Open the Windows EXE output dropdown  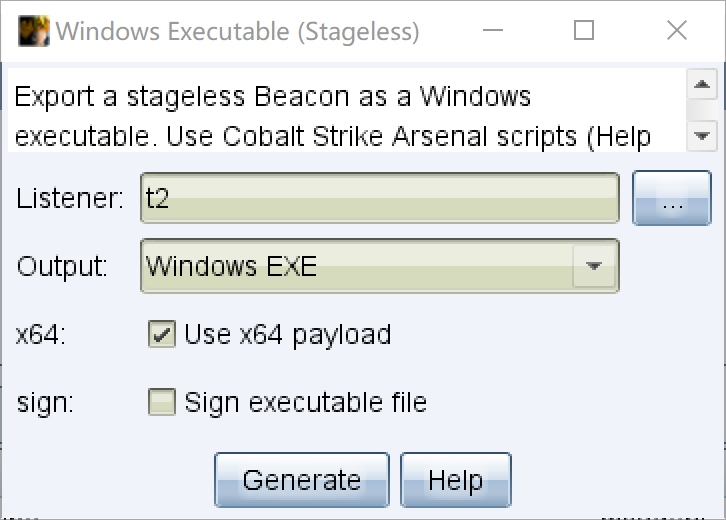[380, 266]
